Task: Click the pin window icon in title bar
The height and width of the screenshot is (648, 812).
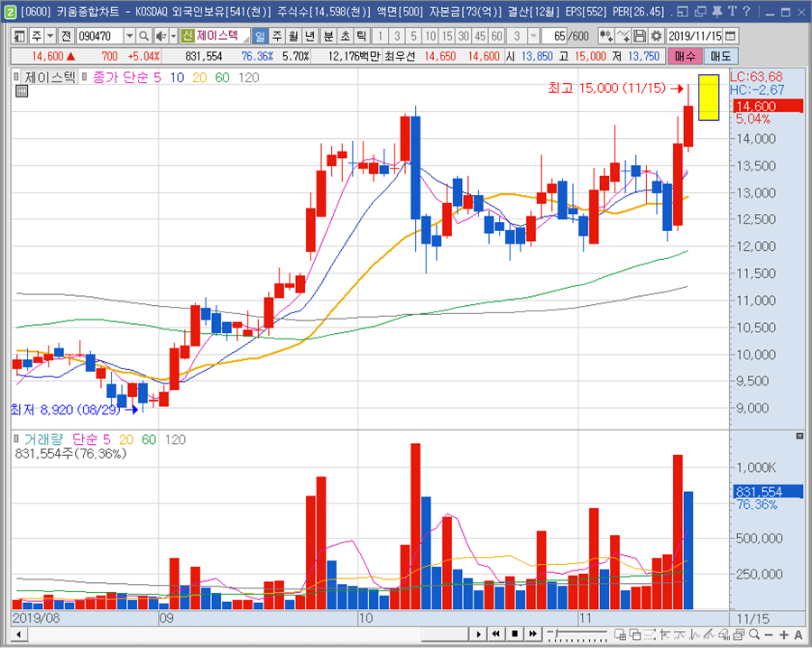Action: tap(716, 11)
